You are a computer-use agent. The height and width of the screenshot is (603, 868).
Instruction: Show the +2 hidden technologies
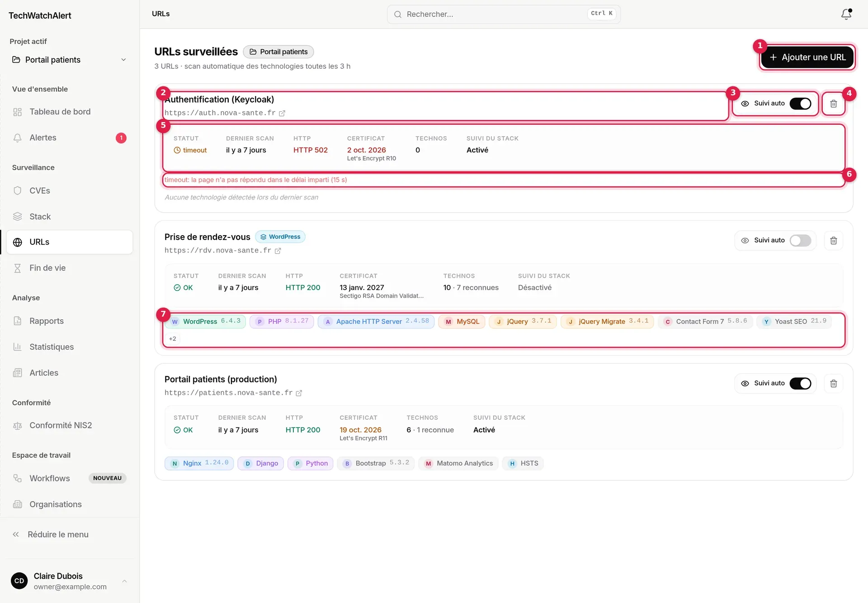(172, 339)
